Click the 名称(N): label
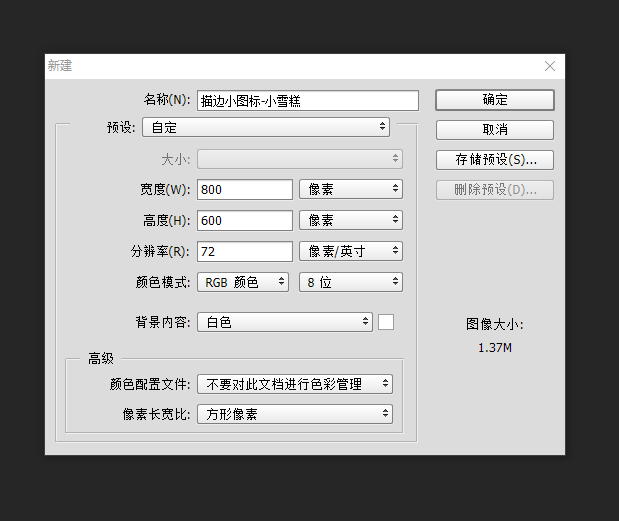619x521 pixels. point(167,99)
